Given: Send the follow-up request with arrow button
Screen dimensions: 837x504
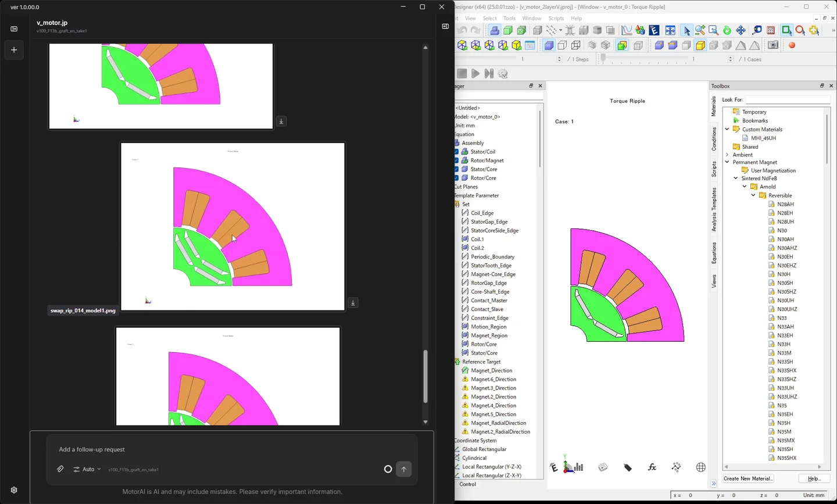Looking at the screenshot, I should pyautogui.click(x=404, y=469).
